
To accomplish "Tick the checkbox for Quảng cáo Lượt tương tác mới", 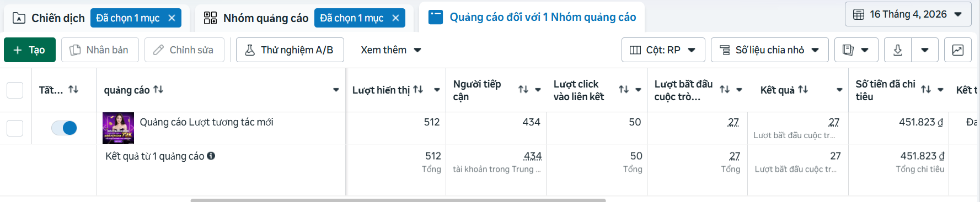I will 15,128.
